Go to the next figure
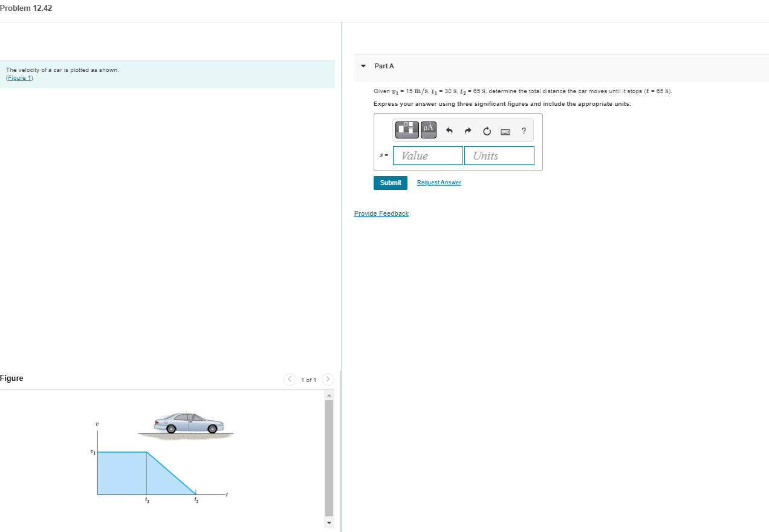 pyautogui.click(x=328, y=380)
